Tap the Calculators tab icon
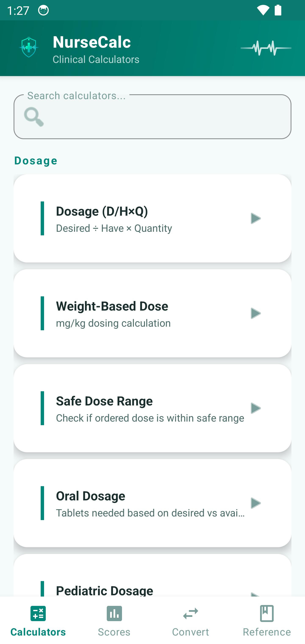The width and height of the screenshot is (305, 644). tap(38, 613)
